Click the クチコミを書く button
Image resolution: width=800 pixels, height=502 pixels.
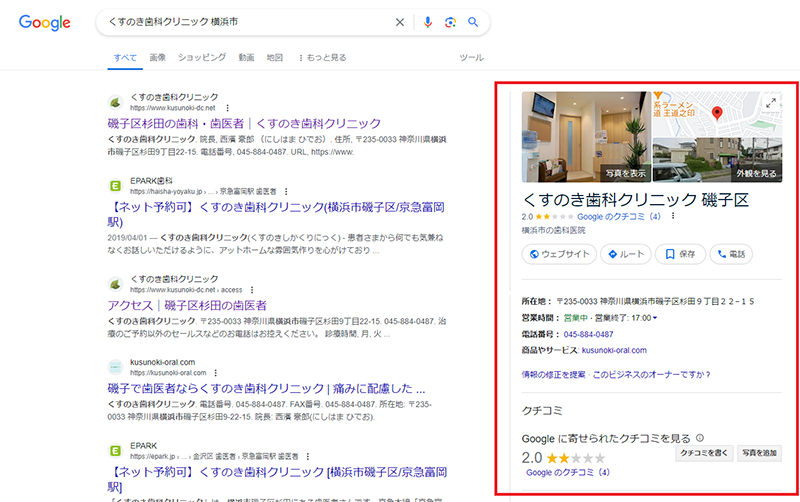click(704, 453)
